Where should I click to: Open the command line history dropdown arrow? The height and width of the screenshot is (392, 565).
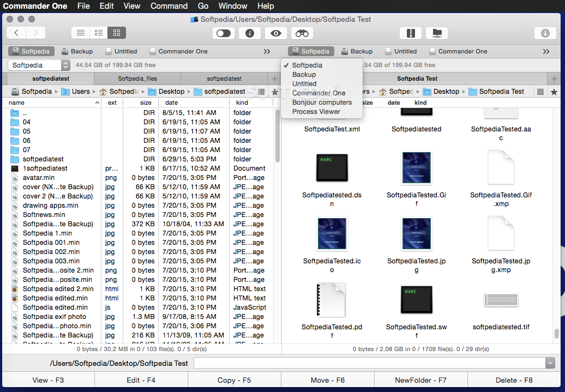550,363
